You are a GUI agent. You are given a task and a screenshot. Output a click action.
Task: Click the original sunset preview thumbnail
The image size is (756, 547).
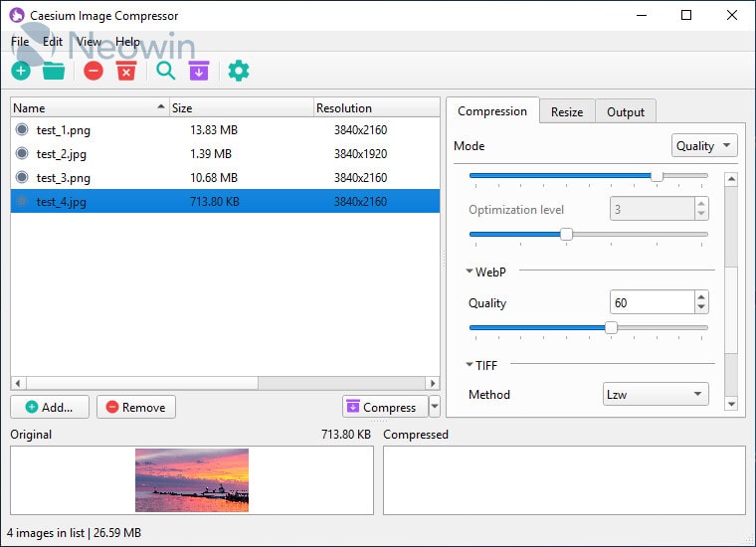(192, 480)
